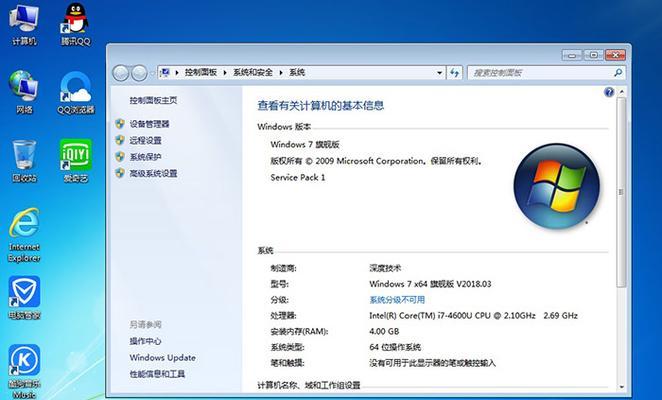The height and width of the screenshot is (400, 662).
Task: Open 酷狗音乐 Music desktop shortcut
Action: pos(24,372)
